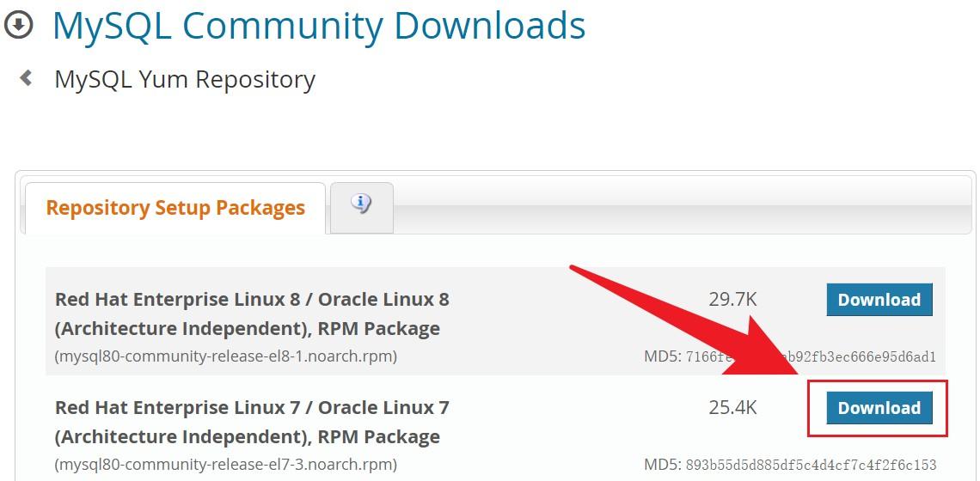Click the Red Hat Enterprise Linux 8 title

click(x=252, y=300)
